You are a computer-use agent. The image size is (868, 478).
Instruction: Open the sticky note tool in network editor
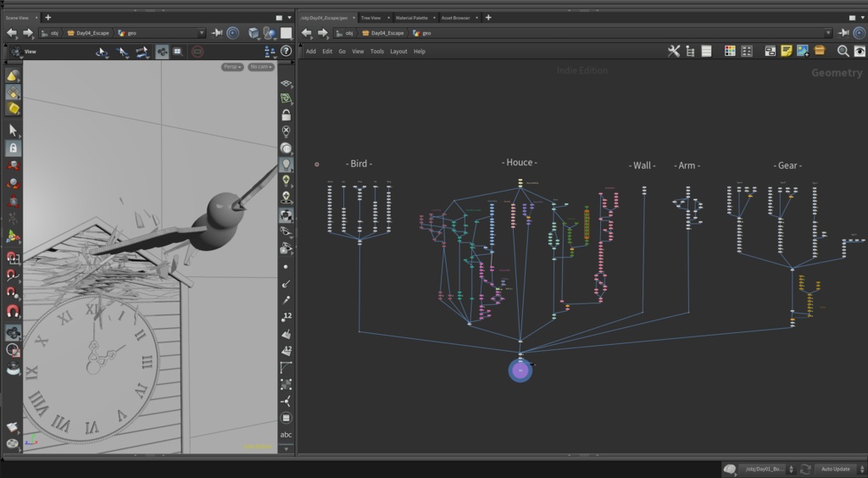[x=787, y=52]
